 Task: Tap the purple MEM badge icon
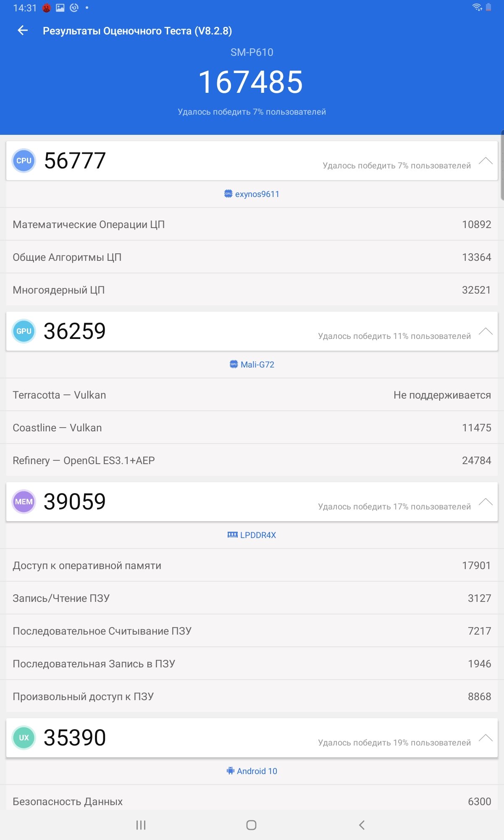[x=24, y=502]
